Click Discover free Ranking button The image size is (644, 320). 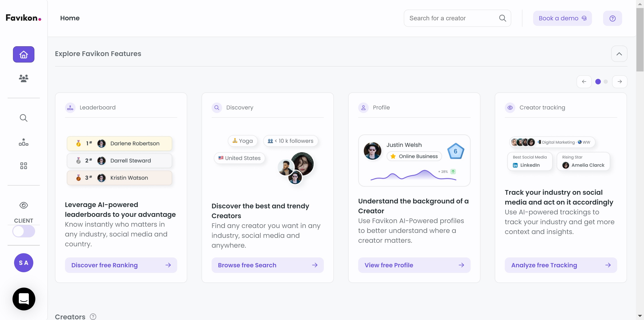click(121, 265)
